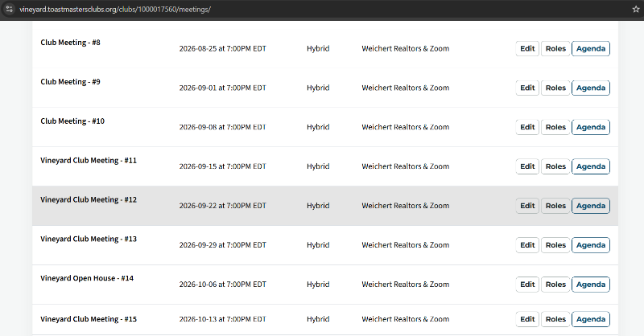Viewport: 644px width, 336px height.
Task: Click the browser address bar URL
Action: point(115,9)
